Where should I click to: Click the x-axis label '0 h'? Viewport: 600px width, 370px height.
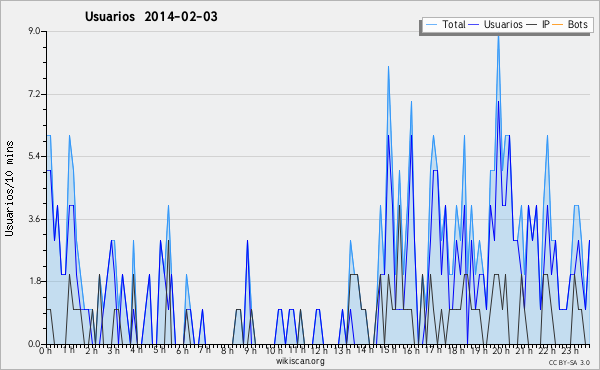[46, 350]
